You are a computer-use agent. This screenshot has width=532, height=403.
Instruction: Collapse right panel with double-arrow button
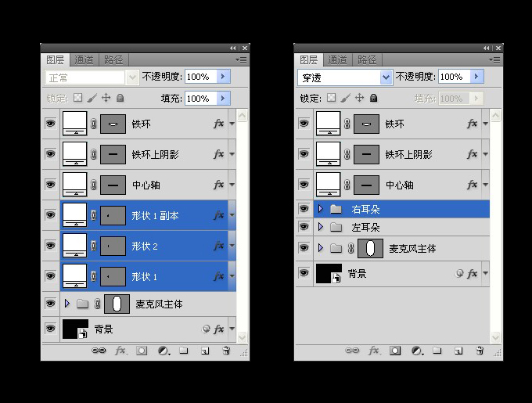pyautogui.click(x=486, y=49)
